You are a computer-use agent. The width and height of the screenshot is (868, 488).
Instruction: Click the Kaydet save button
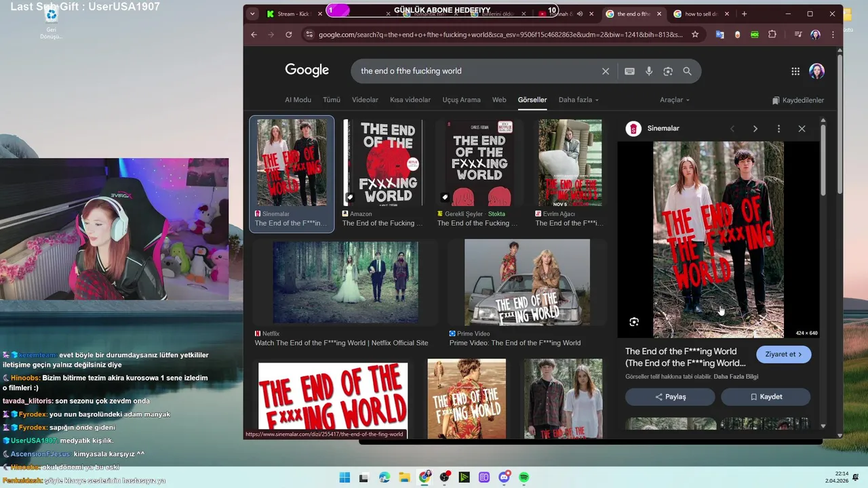point(766,397)
